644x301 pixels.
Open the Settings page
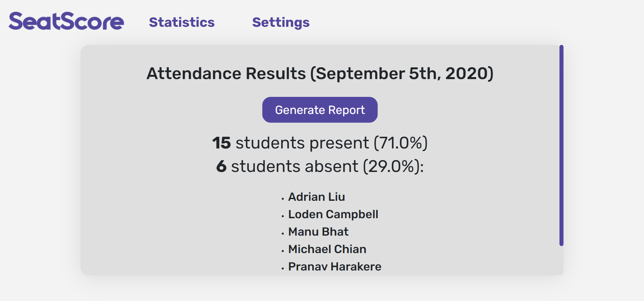[x=281, y=22]
